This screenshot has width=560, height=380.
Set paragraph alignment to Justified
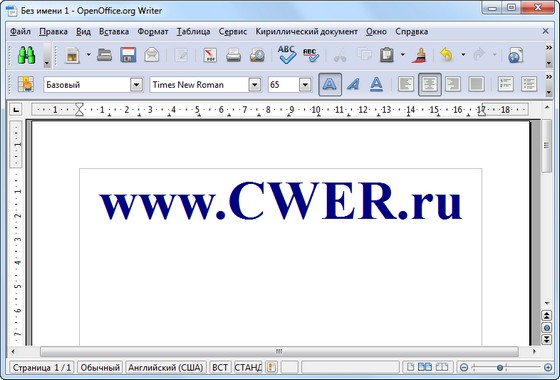(x=476, y=84)
